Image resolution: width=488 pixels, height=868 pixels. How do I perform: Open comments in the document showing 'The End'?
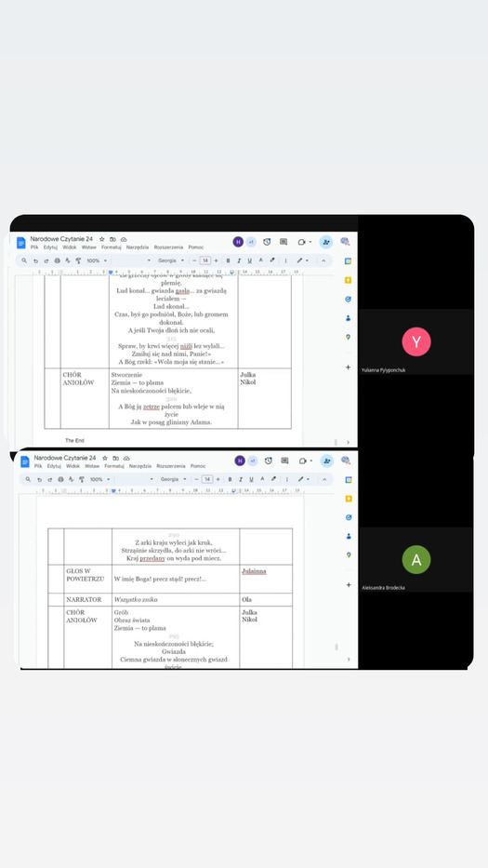(x=284, y=242)
